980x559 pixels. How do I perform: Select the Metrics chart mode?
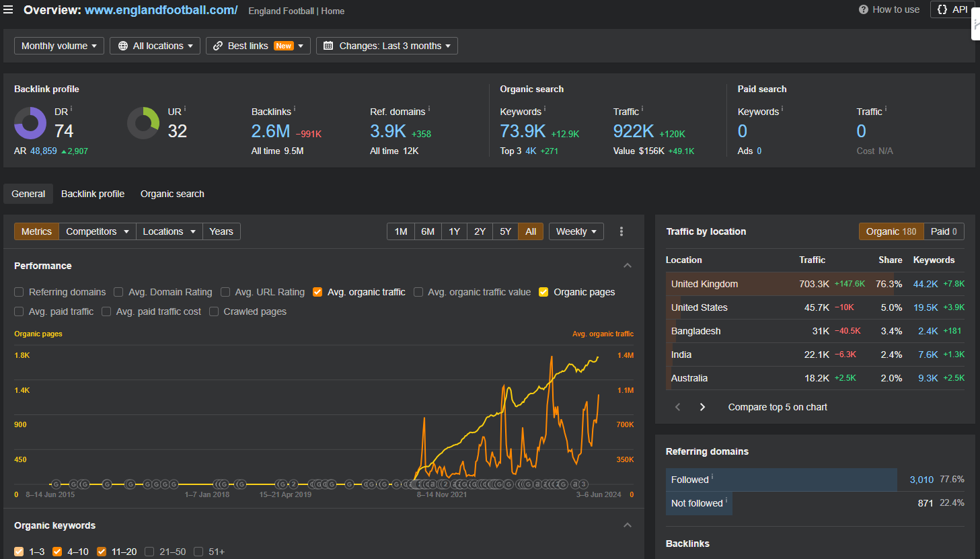point(36,231)
